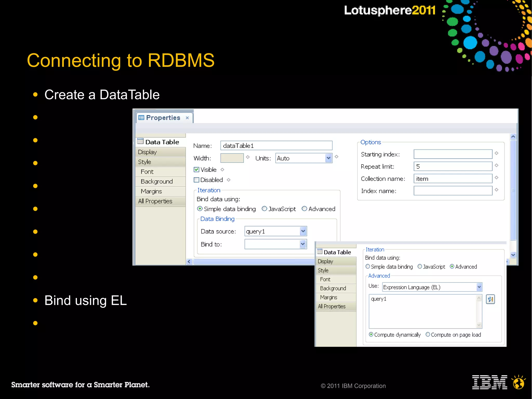
Task: Click the vertical scrollbar down arrow
Action: [x=513, y=255]
